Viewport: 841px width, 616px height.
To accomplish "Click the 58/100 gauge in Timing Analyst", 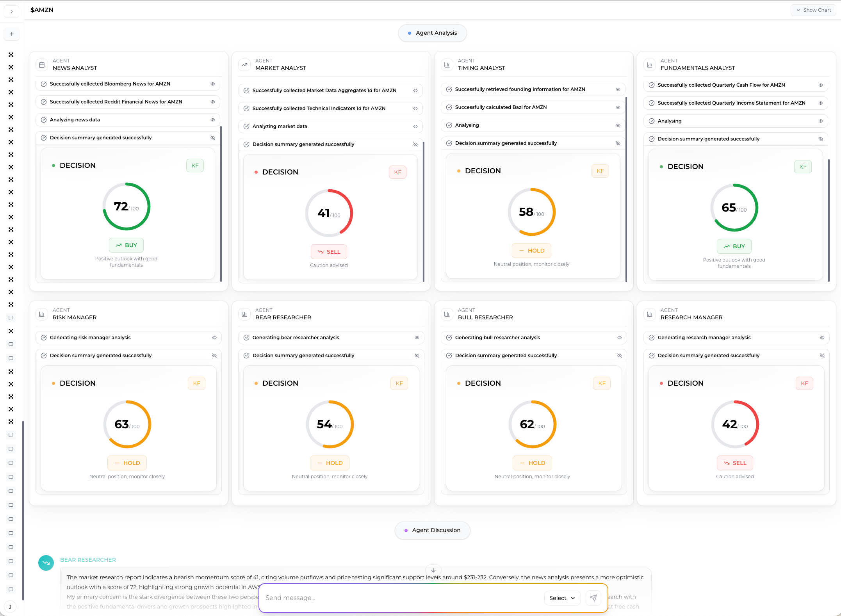I will 531,212.
